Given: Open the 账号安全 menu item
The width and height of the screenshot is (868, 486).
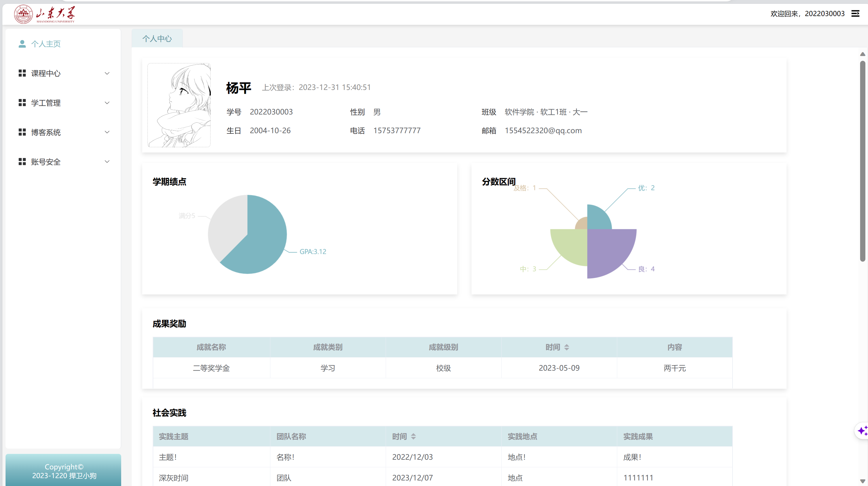Looking at the screenshot, I should [63, 162].
